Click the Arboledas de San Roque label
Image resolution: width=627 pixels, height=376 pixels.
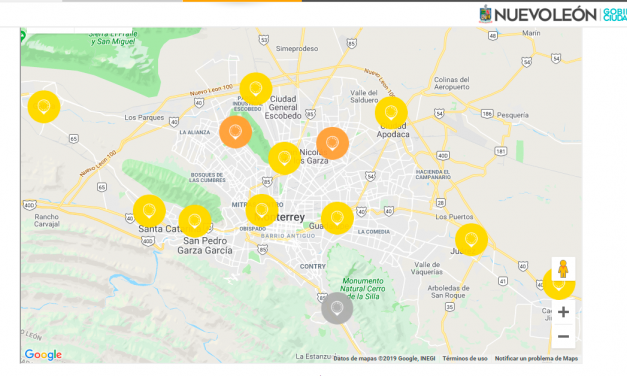coord(448,292)
